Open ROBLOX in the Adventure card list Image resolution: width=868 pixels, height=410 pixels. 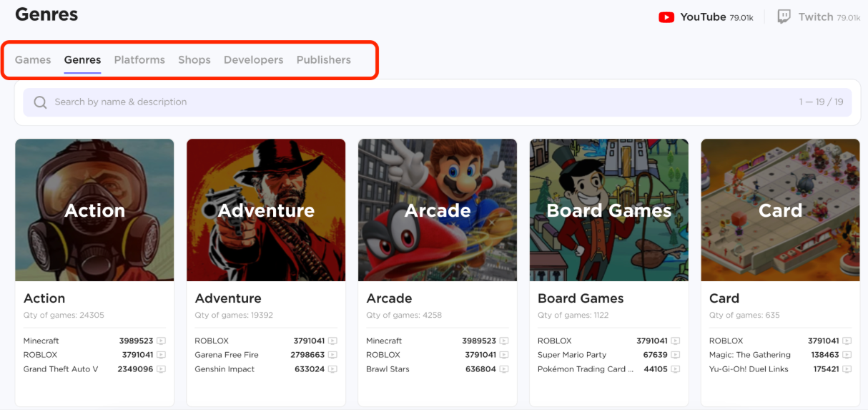(x=212, y=341)
